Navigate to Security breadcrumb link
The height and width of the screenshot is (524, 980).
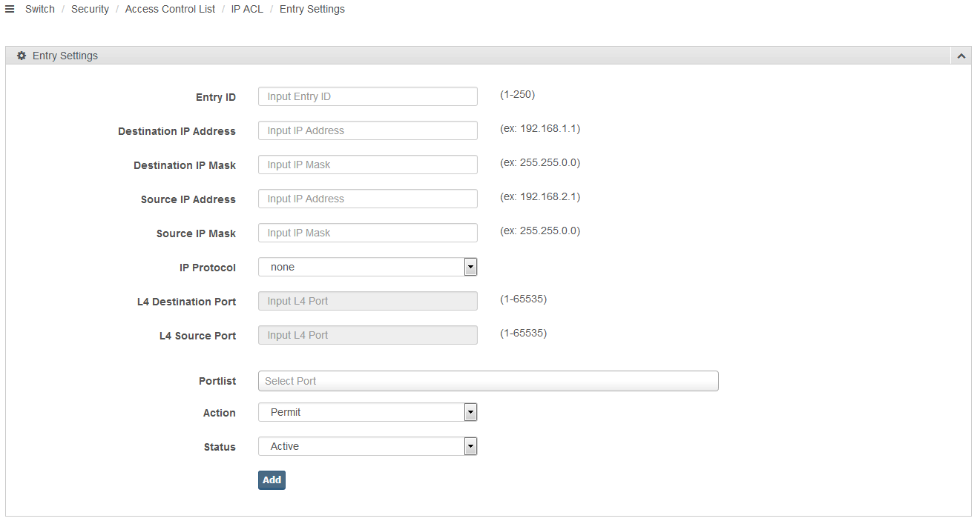pyautogui.click(x=90, y=9)
